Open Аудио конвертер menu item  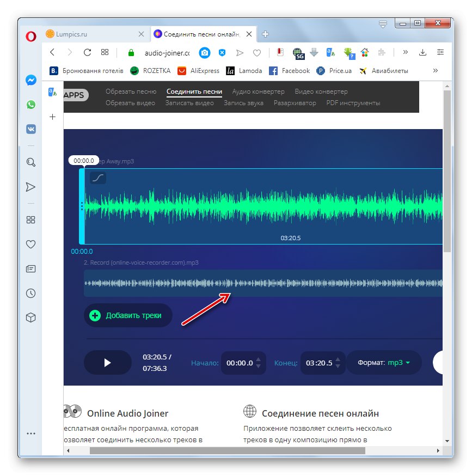point(258,91)
